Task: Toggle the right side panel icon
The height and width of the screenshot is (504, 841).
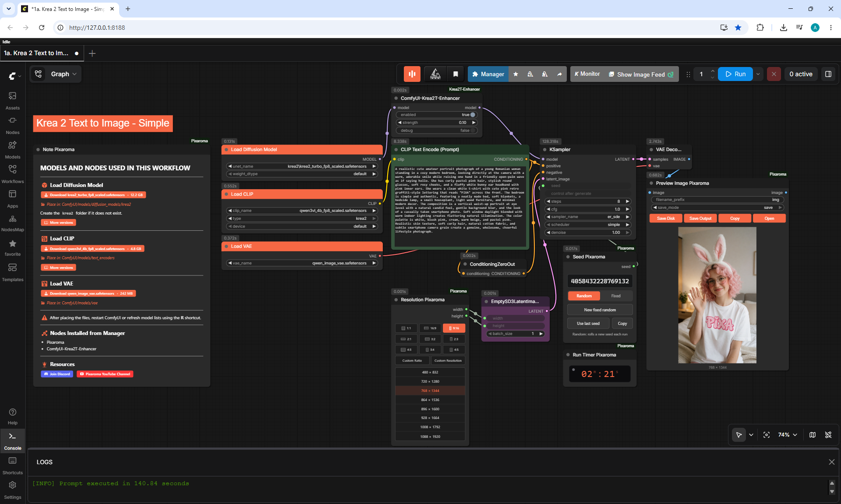Action: pyautogui.click(x=828, y=74)
